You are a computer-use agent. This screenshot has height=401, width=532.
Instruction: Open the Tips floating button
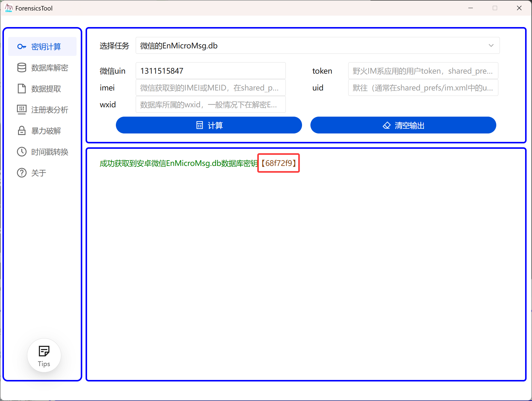pyautogui.click(x=44, y=355)
